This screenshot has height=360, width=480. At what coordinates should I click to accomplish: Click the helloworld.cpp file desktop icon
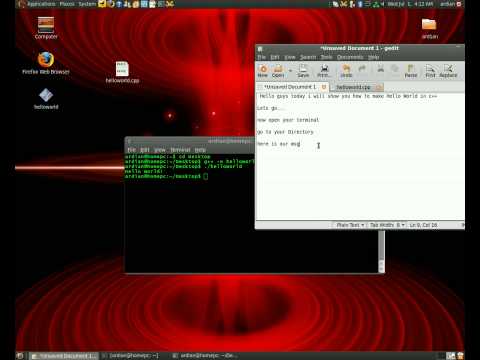(x=122, y=72)
